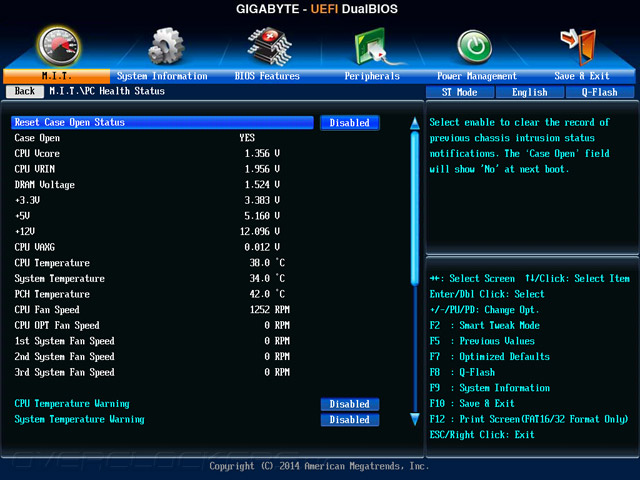The width and height of the screenshot is (640, 480).
Task: Click the F5 Previous Values hint
Action: (482, 341)
